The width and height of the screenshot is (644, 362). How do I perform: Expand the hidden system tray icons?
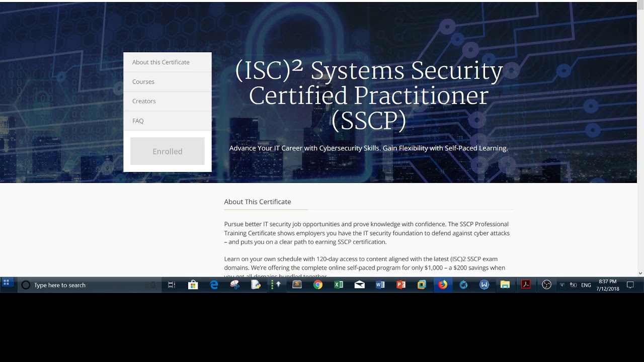pyautogui.click(x=562, y=285)
